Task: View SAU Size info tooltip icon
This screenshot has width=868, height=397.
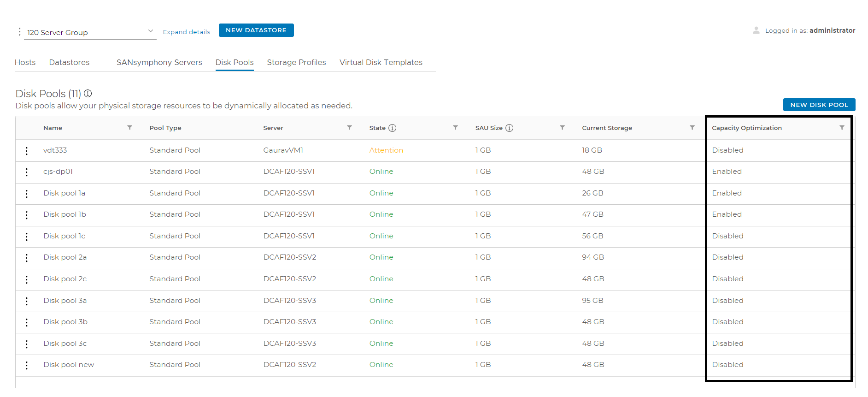Action: 510,128
